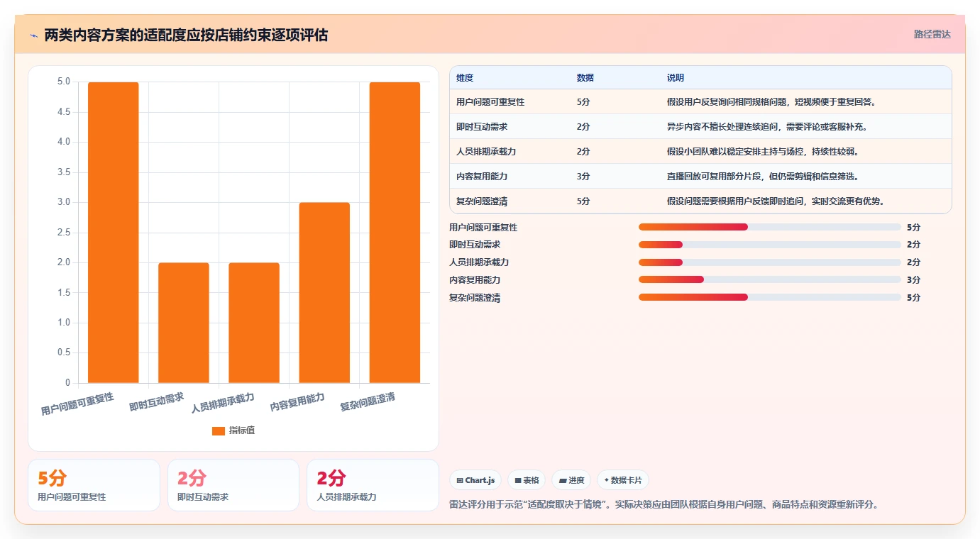Click the 复杂问题澄清 progress bar
Viewport: 980px width, 539px height.
coord(770,297)
